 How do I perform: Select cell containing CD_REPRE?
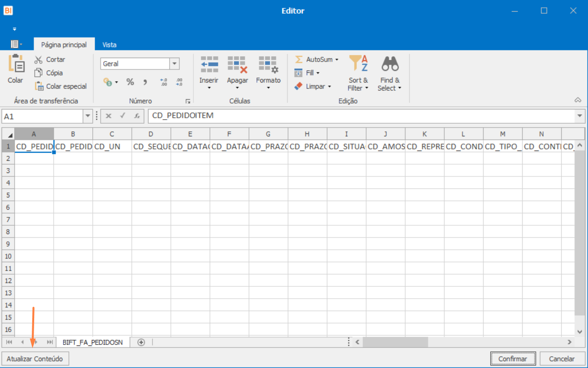click(x=424, y=146)
